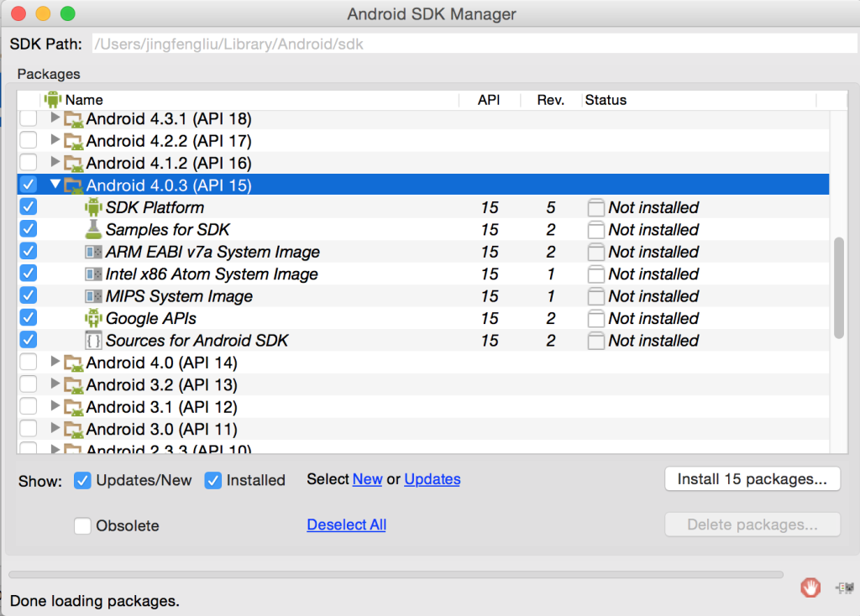Sort packages by the Rev. column header

[x=551, y=100]
